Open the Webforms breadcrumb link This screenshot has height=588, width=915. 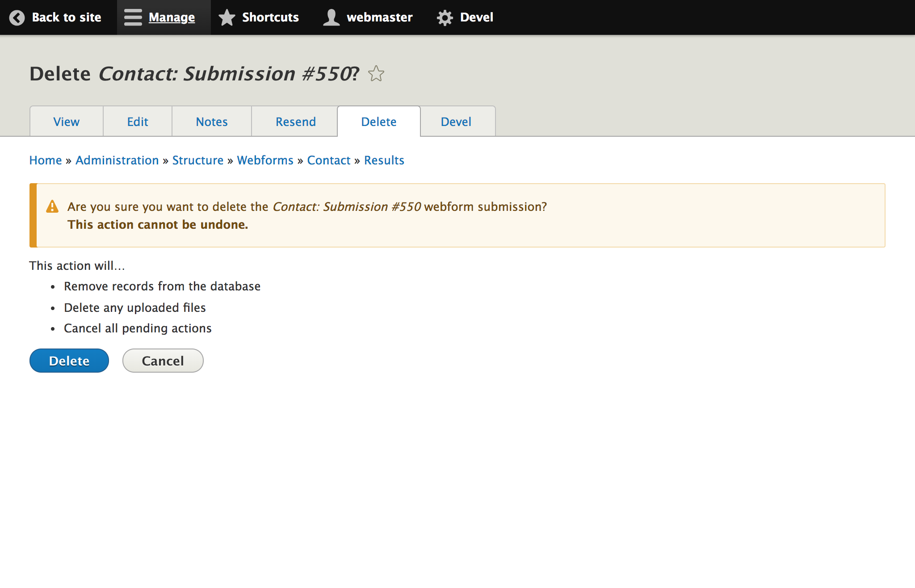265,160
